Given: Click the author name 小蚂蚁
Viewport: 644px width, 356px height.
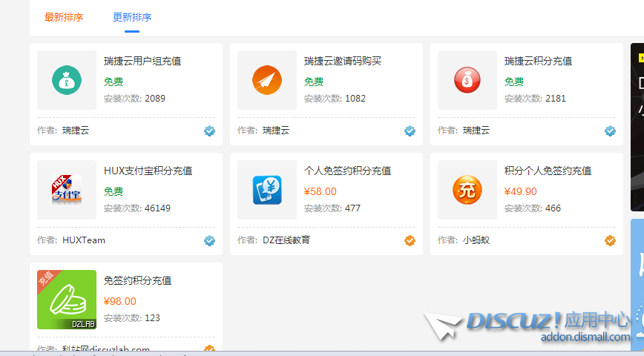Looking at the screenshot, I should coord(476,240).
